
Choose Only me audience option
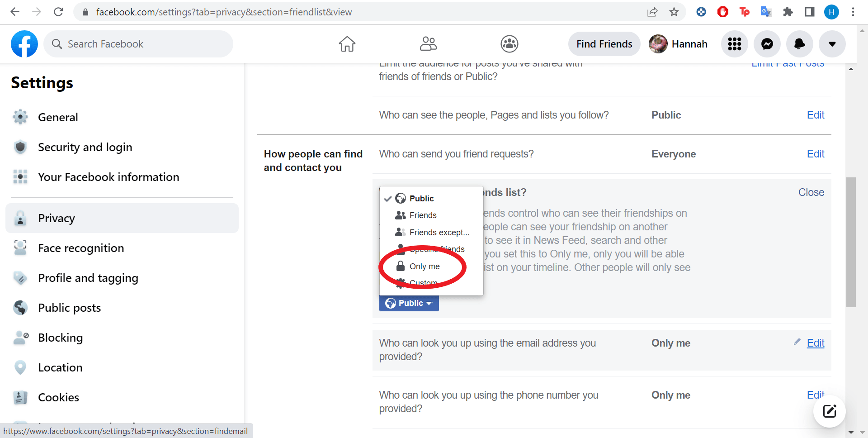click(431, 267)
